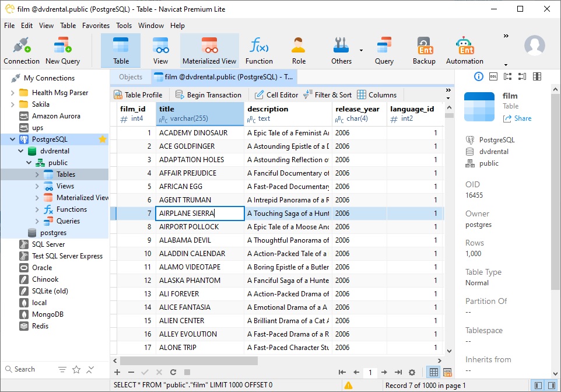This screenshot has width=561, height=392.
Task: Expand the Views tree node
Action: 37,186
